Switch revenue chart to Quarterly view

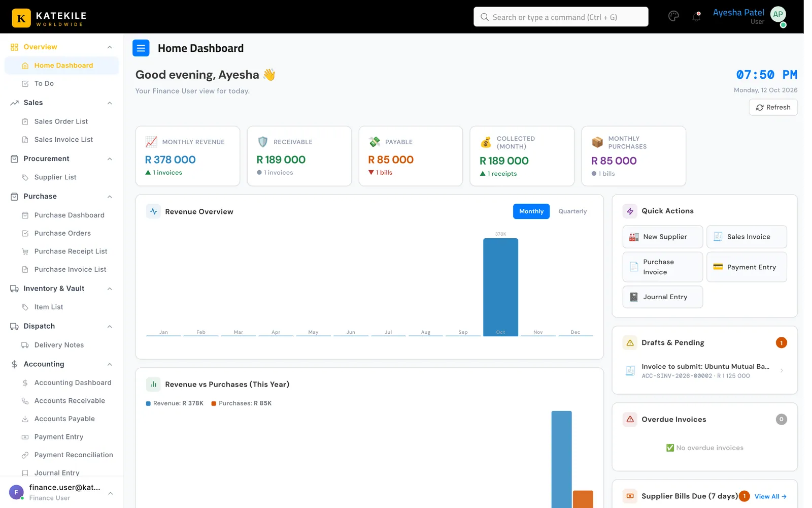pos(572,211)
